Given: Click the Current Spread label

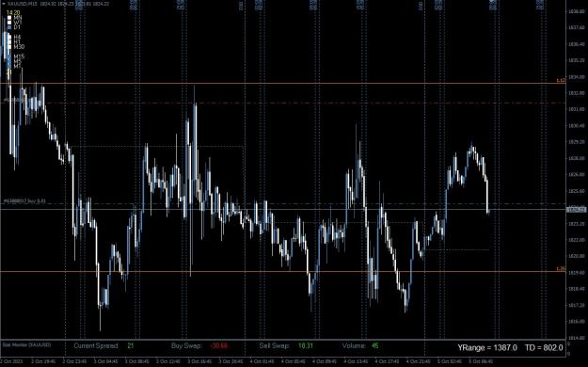Looking at the screenshot, I should [96, 345].
